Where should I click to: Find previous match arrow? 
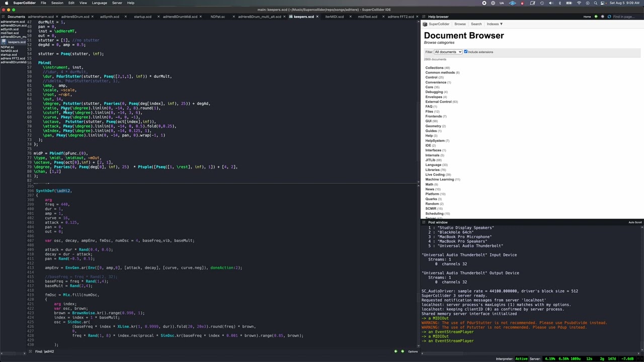(x=395, y=351)
